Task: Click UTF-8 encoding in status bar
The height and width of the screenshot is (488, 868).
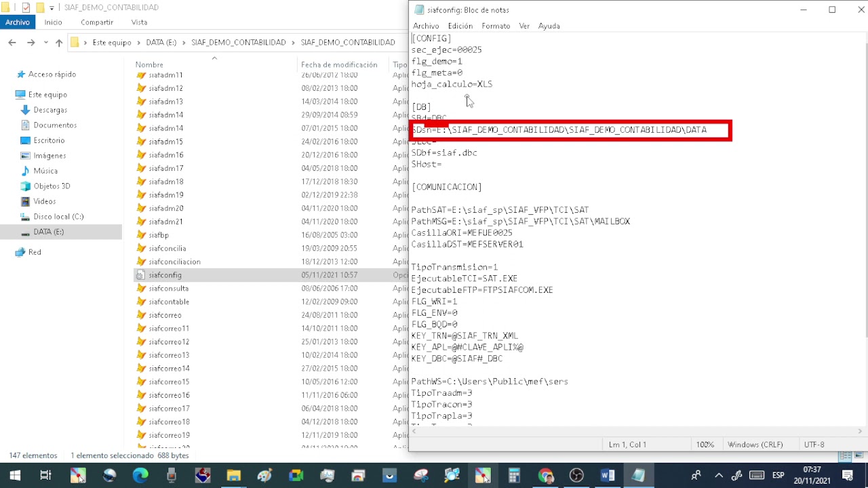Action: 814,445
